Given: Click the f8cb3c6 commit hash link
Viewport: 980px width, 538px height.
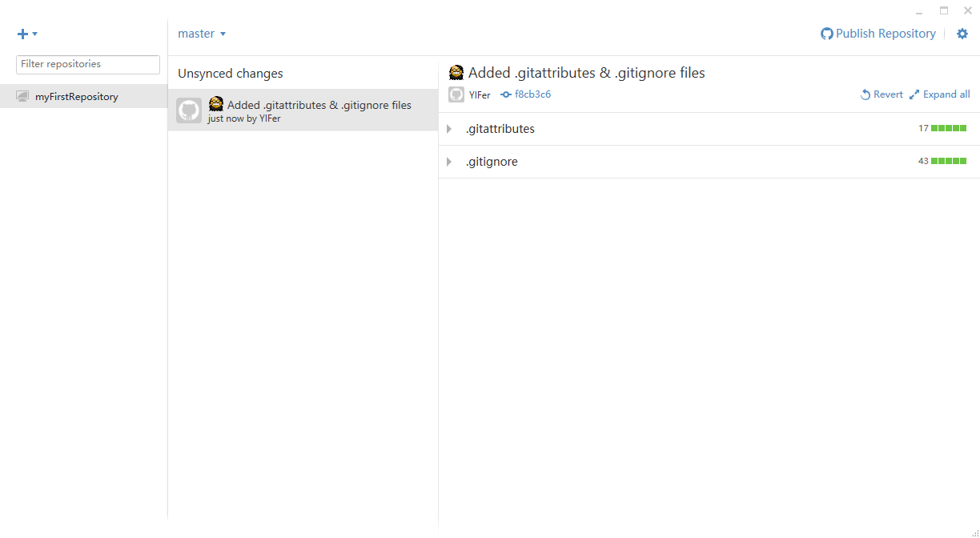Looking at the screenshot, I should pos(532,94).
